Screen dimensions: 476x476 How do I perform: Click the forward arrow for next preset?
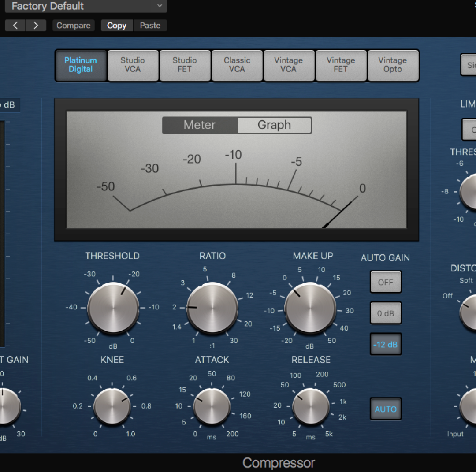(36, 25)
